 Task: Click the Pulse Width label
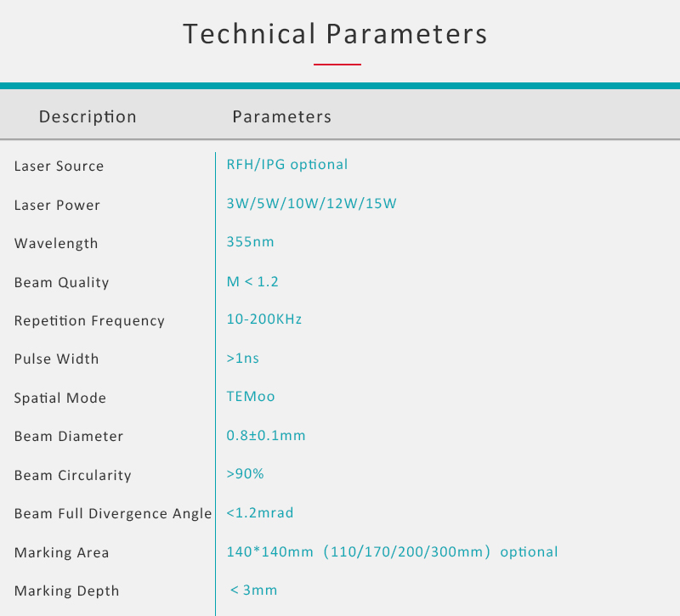[x=56, y=359]
